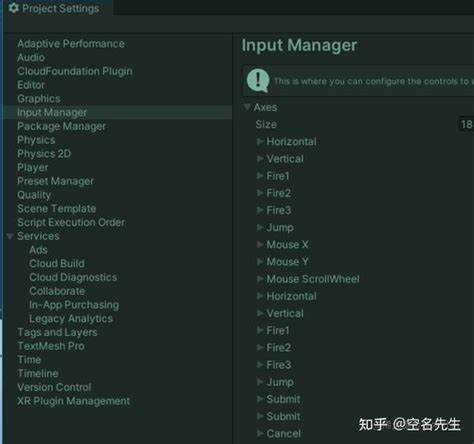
Task: Open the Graphics settings category
Action: 39,99
